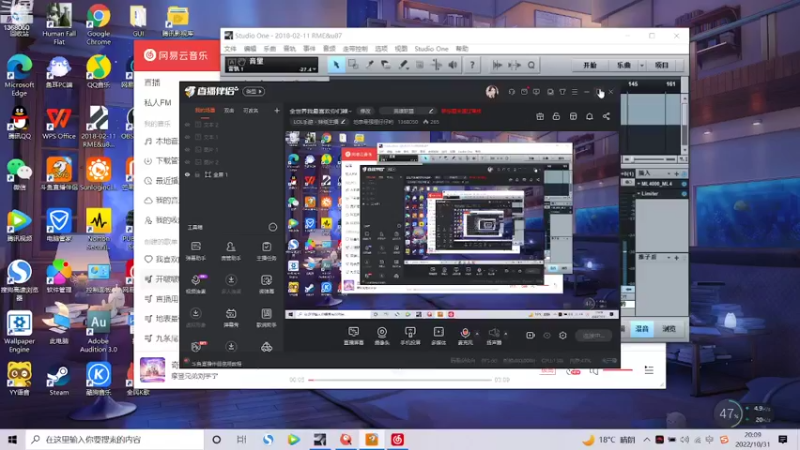The width and height of the screenshot is (800, 450).
Task: Toggle the Limiter insert power in Studio One
Action: point(684,194)
